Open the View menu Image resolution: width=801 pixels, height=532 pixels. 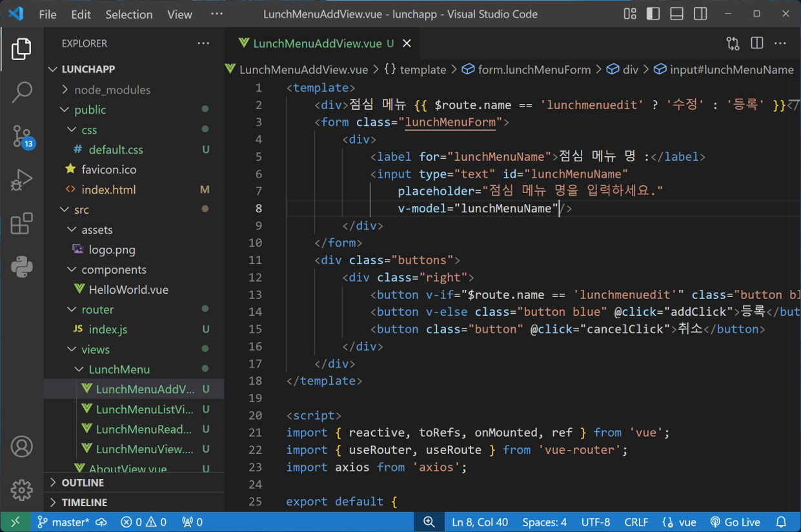click(179, 14)
